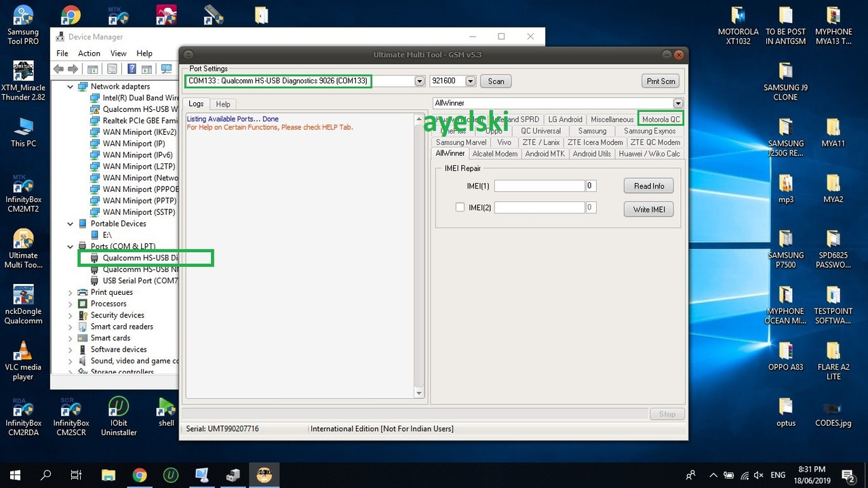Open the Samsung Tool PRO desktop shortcut
Image resolution: width=868 pixels, height=488 pixels.
click(x=23, y=25)
